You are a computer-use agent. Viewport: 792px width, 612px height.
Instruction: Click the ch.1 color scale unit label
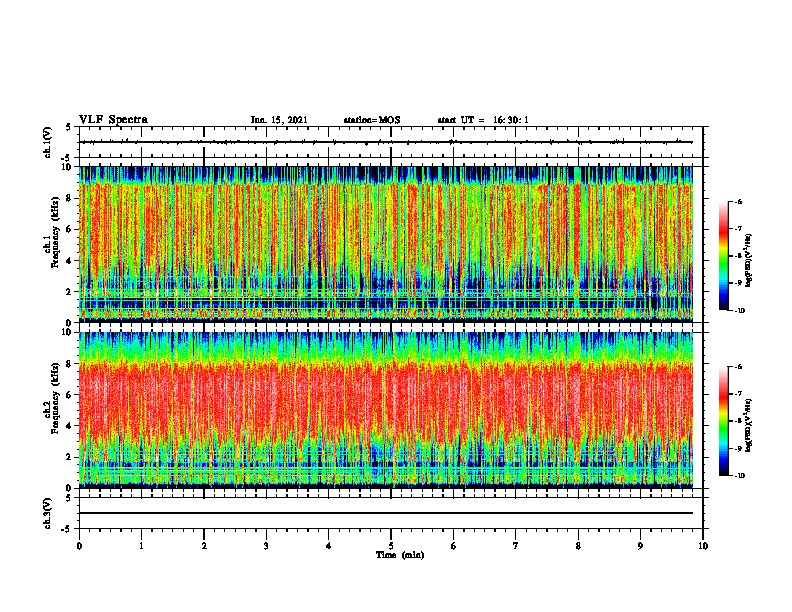[x=749, y=261]
